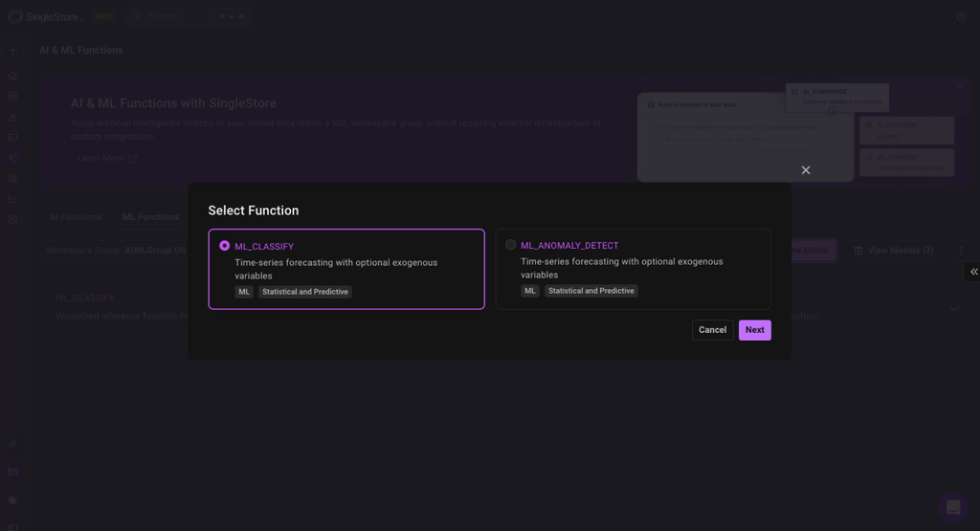
Task: Click the plus icon in the sidebar
Action: (x=12, y=50)
